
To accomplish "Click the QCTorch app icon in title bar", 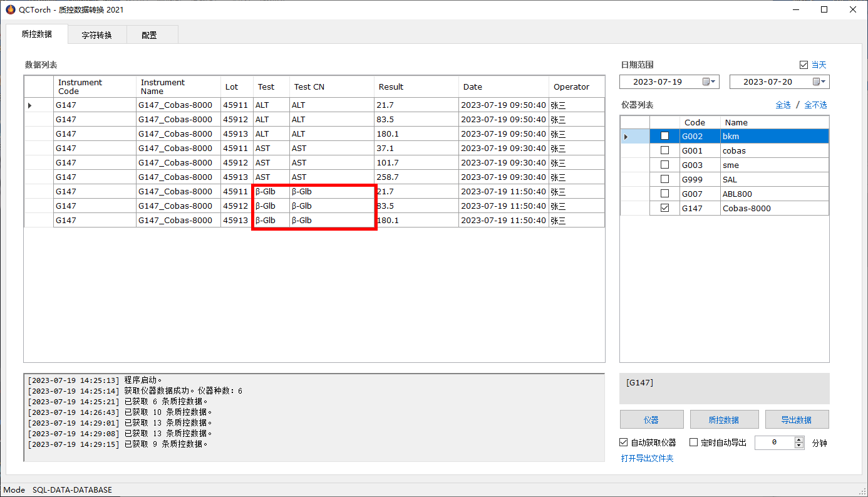I will 10,9.
